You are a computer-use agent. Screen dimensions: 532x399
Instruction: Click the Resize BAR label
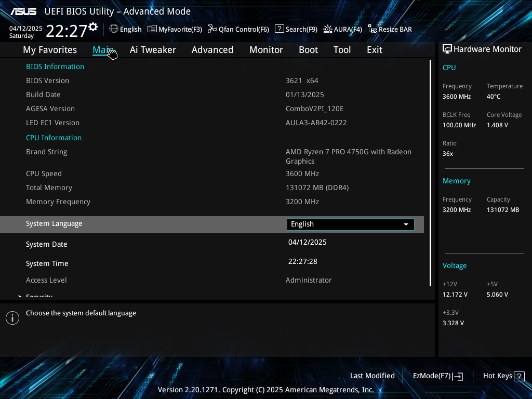395,29
